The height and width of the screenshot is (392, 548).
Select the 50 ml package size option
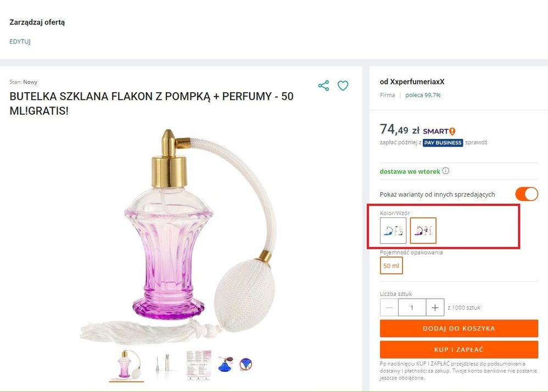click(391, 265)
